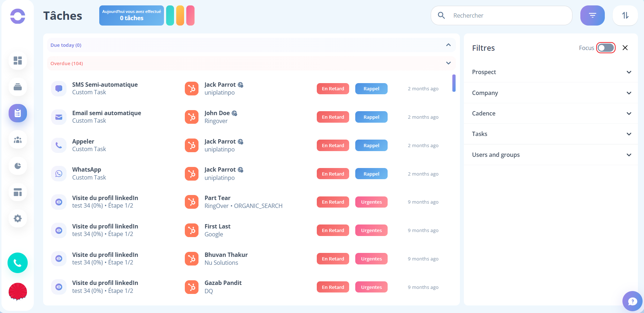Click the Urgentes badge for Gazab Pandit
644x313 pixels.
[371, 287]
